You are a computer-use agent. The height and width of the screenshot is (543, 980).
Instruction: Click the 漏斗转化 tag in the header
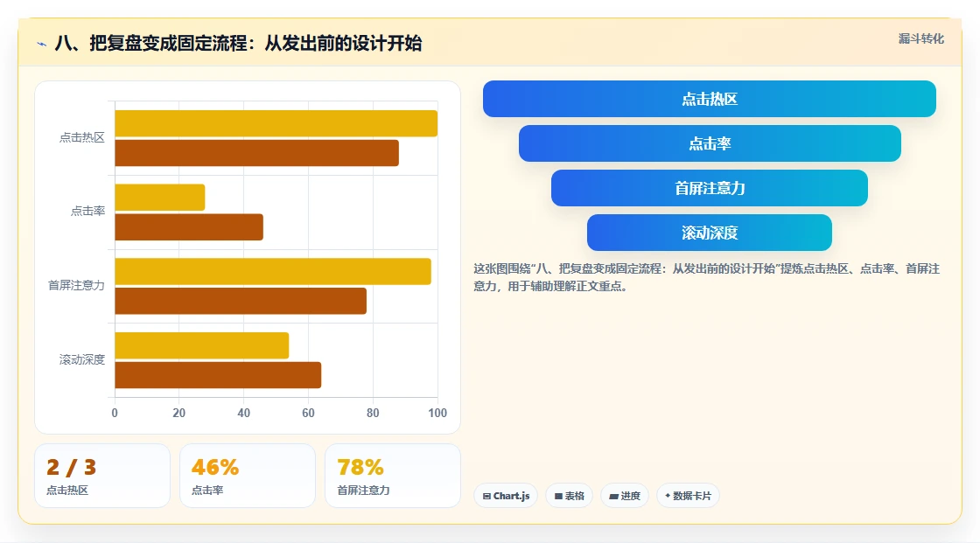(920, 38)
